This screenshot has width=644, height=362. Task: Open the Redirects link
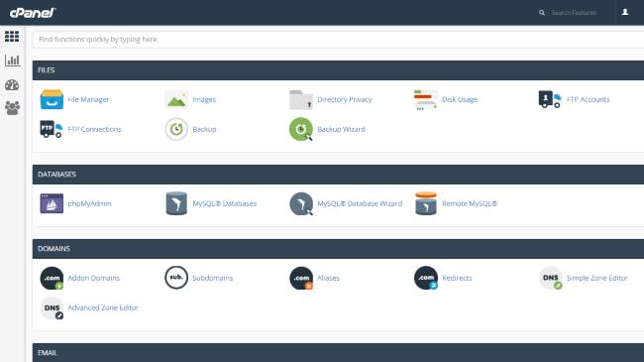point(457,278)
